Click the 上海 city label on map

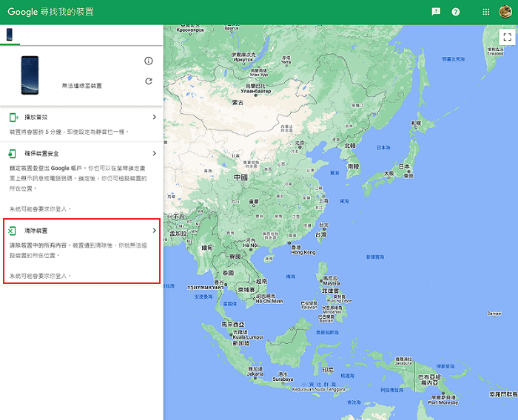324,200
